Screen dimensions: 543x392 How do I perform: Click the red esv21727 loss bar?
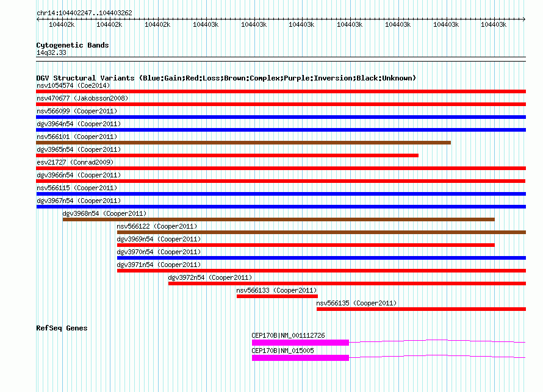pos(281,168)
